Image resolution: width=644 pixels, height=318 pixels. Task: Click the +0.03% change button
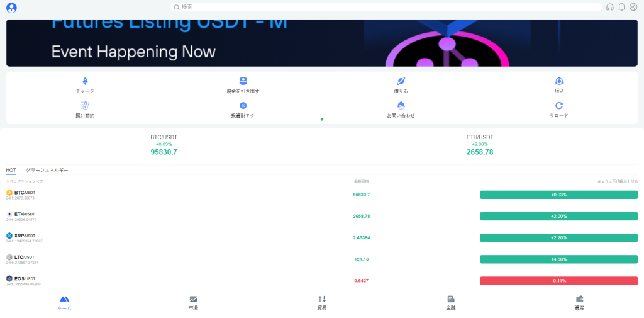tap(558, 195)
